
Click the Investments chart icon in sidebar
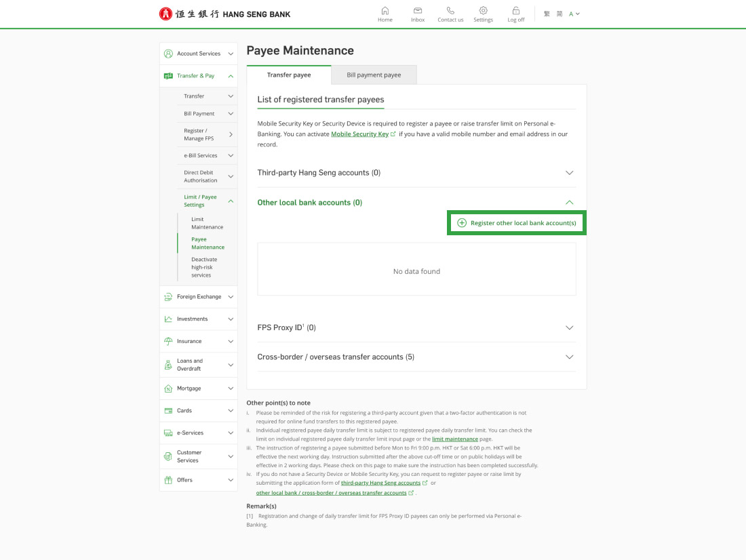pyautogui.click(x=168, y=319)
